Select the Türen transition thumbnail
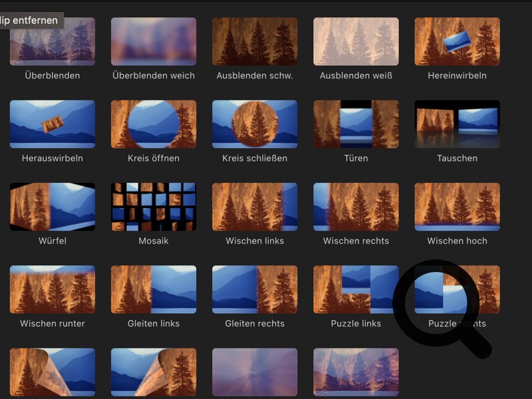Screen dimensions: 532x399 [x=356, y=124]
